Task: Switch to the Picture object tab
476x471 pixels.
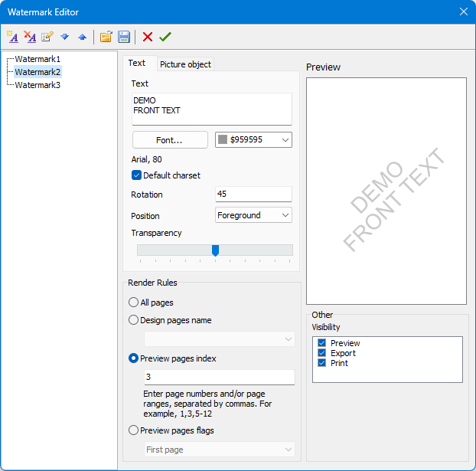Action: click(x=185, y=64)
